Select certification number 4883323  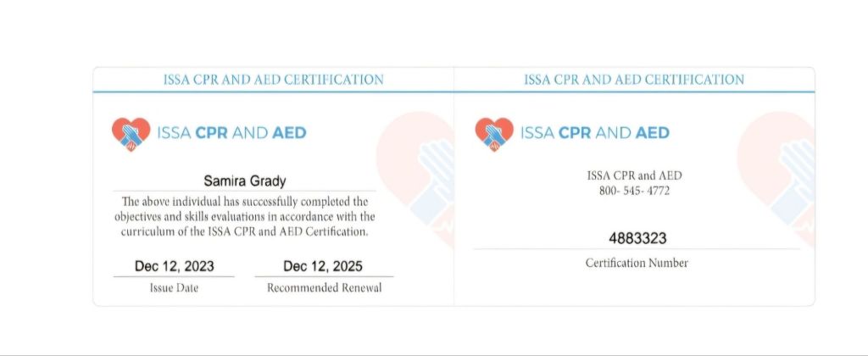tap(637, 238)
